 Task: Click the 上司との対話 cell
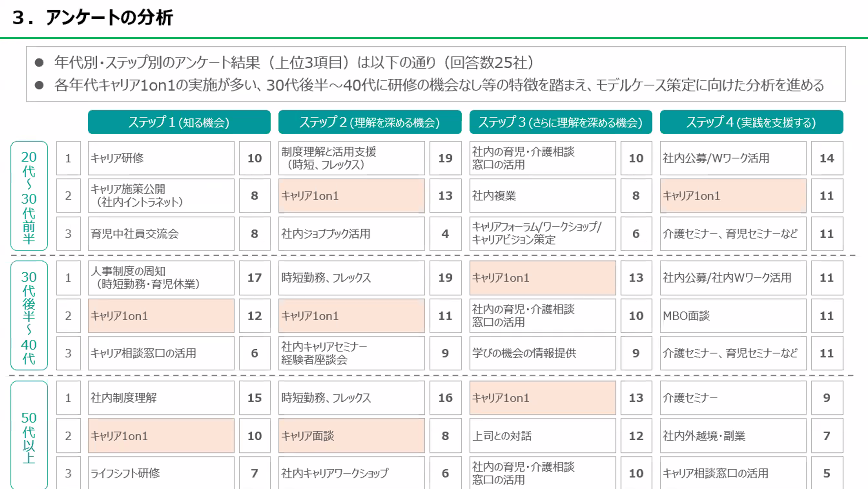click(542, 436)
